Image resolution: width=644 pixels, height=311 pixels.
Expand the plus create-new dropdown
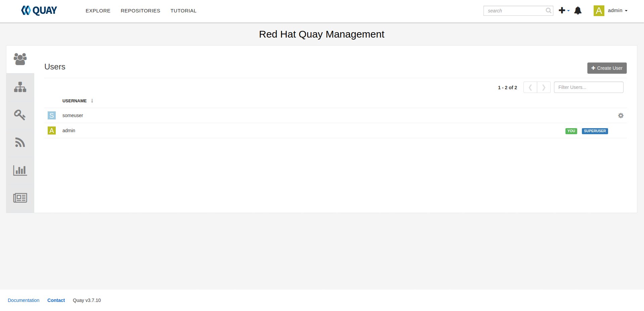click(564, 11)
